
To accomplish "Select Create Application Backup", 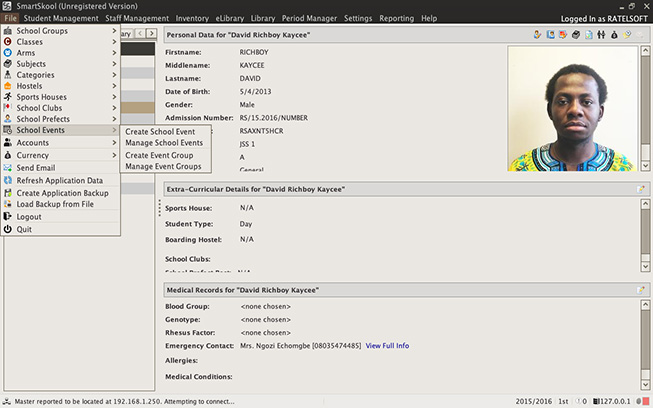I will pyautogui.click(x=62, y=192).
